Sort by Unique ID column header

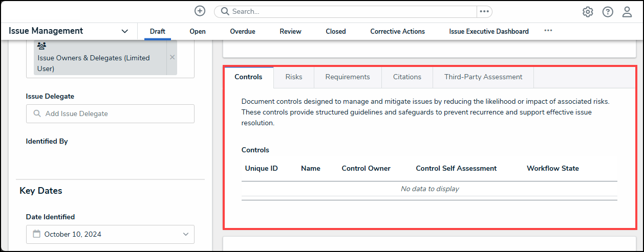pos(262,168)
